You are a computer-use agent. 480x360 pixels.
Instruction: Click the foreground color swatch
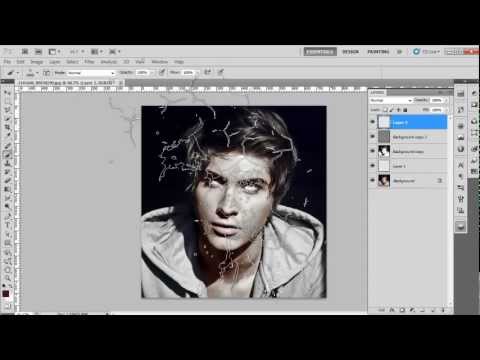click(6, 294)
